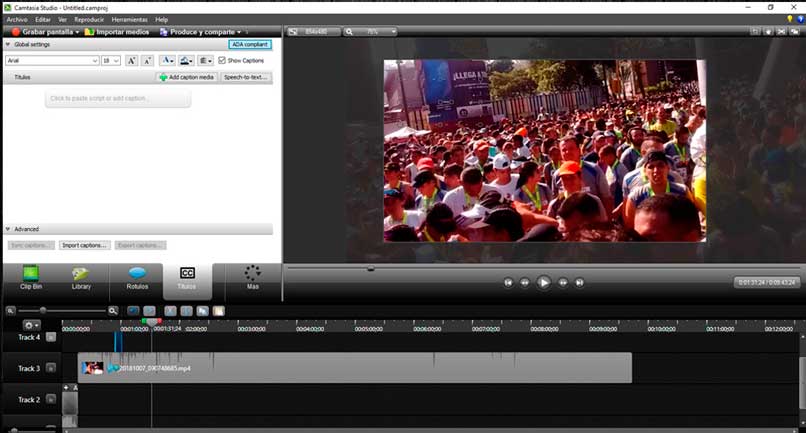Viewport: 806px width, 433px height.
Task: Open the Grabar pantalla dropdown arrow
Action: [x=77, y=32]
